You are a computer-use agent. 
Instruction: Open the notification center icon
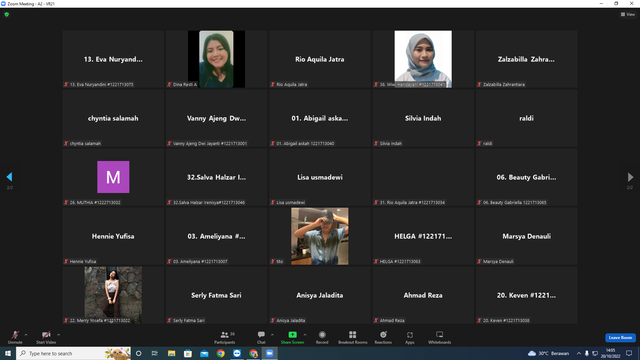629,353
